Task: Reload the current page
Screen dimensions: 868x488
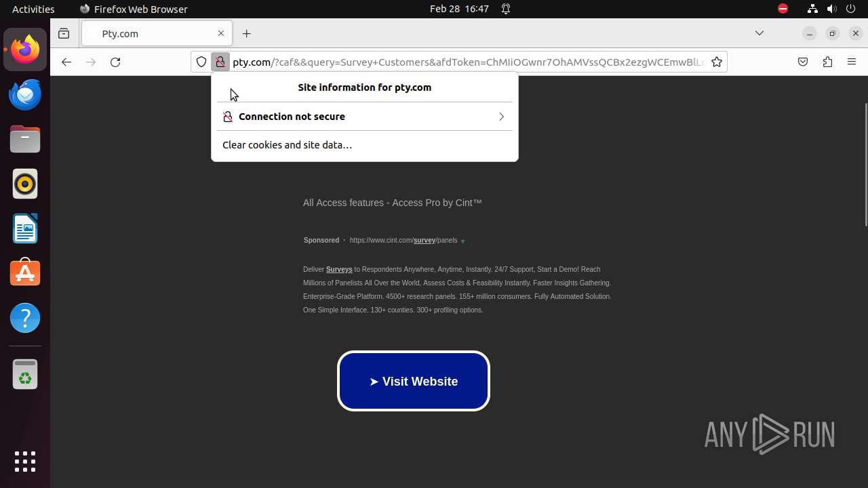Action: click(x=115, y=62)
